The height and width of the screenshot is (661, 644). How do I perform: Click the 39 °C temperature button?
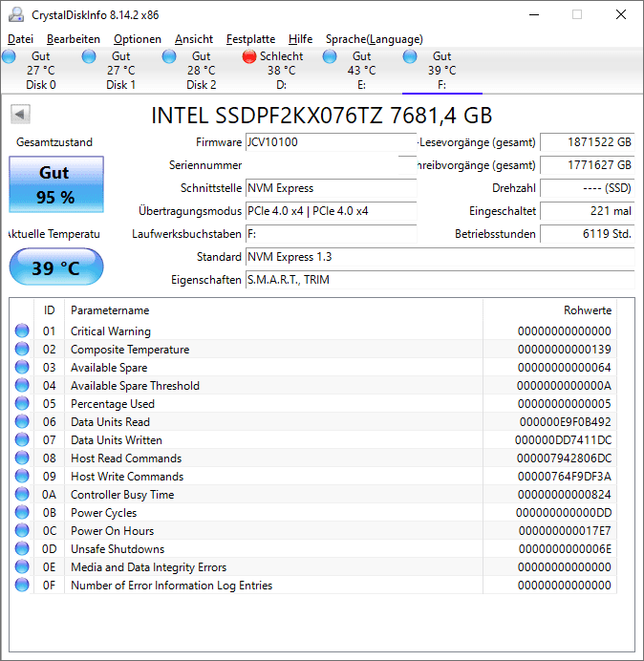point(56,267)
